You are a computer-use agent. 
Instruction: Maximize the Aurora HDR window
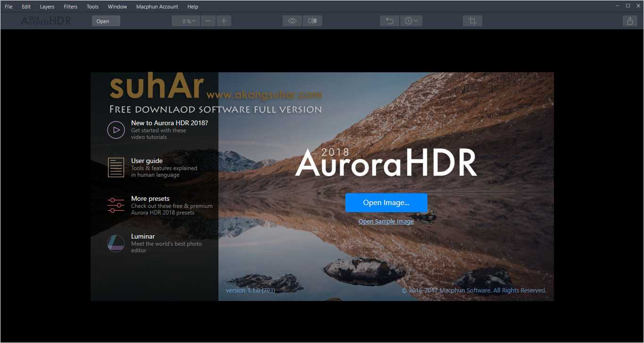(628, 6)
